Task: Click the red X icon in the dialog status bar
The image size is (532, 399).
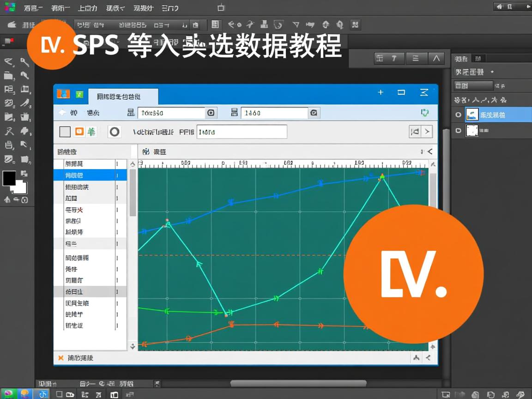Action: [61, 357]
